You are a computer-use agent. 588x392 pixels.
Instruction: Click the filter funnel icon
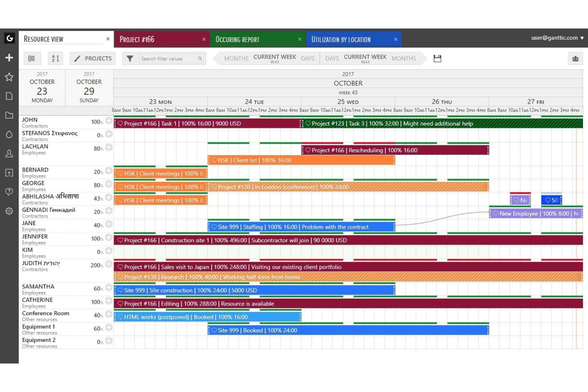pyautogui.click(x=130, y=58)
